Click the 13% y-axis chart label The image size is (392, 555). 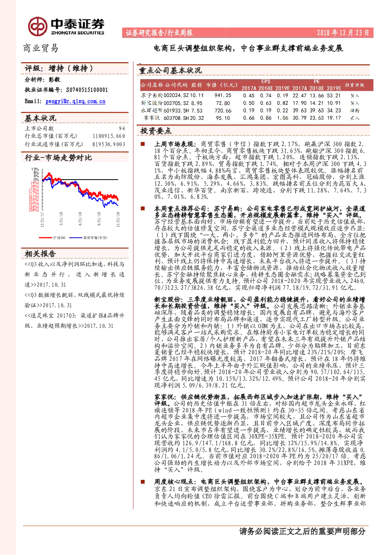pyautogui.click(x=36, y=169)
